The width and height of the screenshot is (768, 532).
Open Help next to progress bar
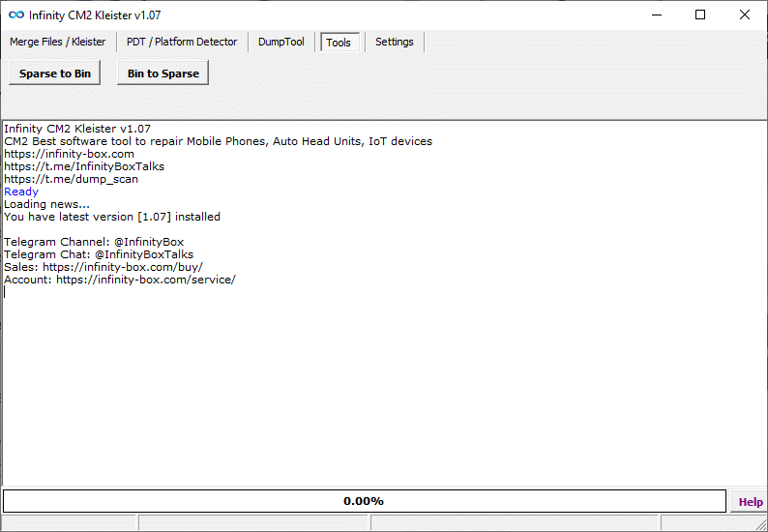pyautogui.click(x=750, y=502)
